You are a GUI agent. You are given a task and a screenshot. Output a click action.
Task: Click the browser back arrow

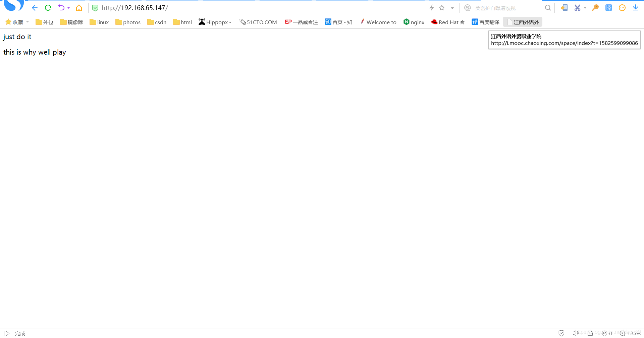pos(35,8)
